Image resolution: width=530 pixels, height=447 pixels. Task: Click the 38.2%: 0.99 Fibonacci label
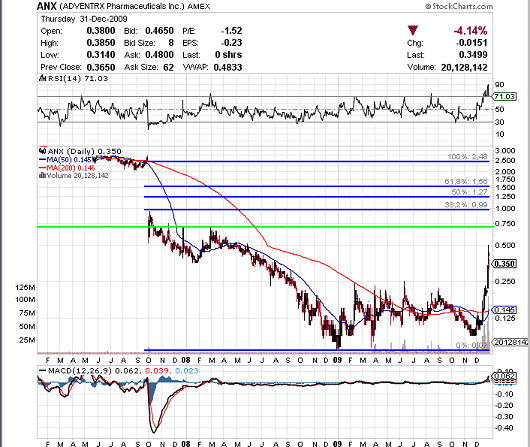(466, 205)
